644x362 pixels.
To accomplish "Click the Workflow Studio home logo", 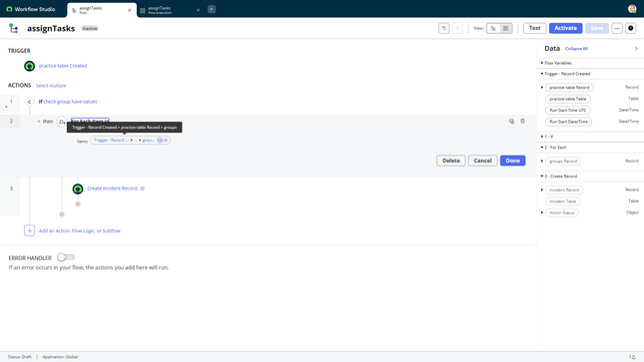I will pyautogui.click(x=31, y=9).
